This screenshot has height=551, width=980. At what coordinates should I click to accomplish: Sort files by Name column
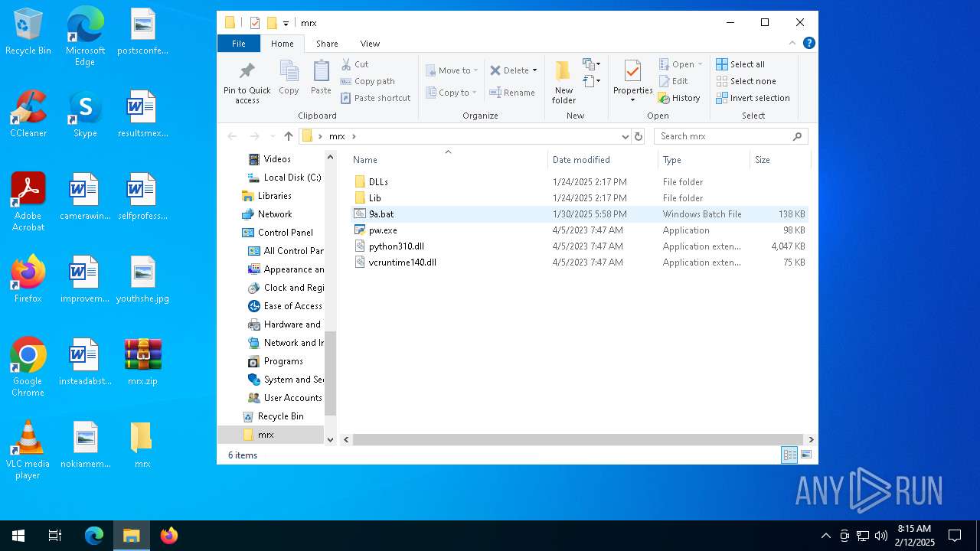point(448,160)
